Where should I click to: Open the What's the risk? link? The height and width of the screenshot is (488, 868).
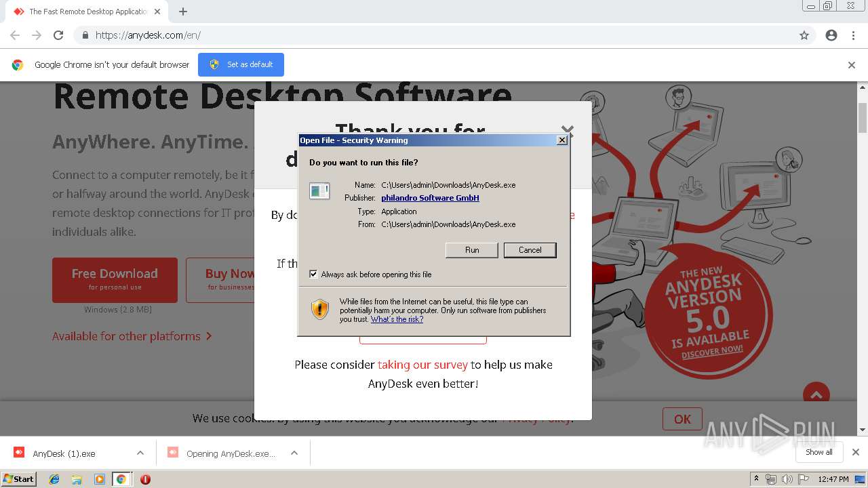tap(397, 319)
